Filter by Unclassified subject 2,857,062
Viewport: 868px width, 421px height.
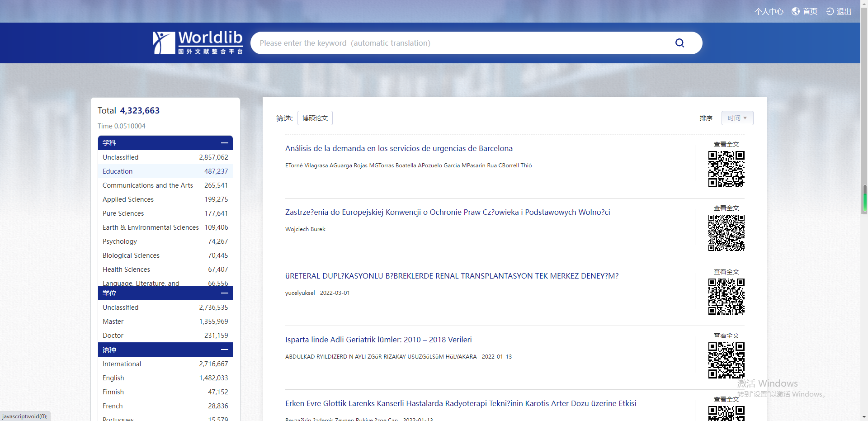pyautogui.click(x=165, y=157)
